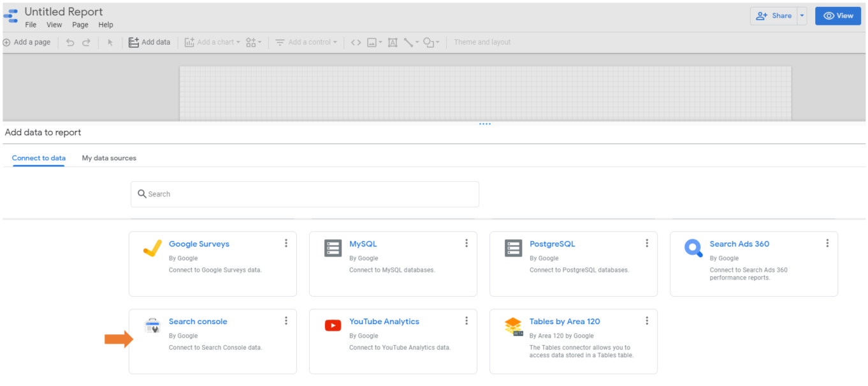Click the PostgreSQL database icon
This screenshot has height=386, width=868.
click(x=513, y=248)
